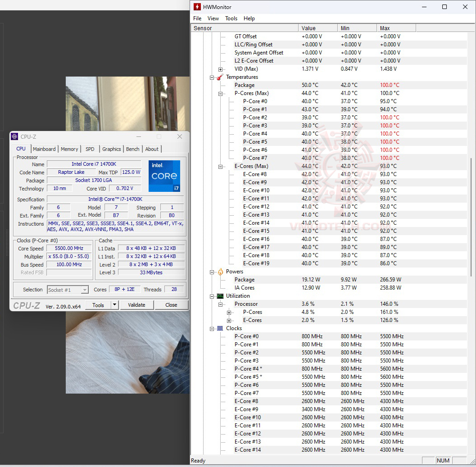Select the Package power row

click(350, 280)
